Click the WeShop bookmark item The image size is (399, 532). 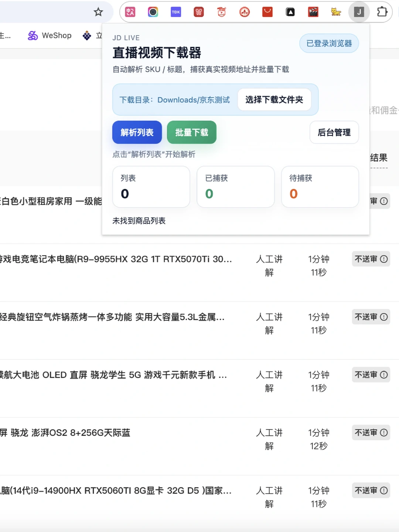pos(49,35)
